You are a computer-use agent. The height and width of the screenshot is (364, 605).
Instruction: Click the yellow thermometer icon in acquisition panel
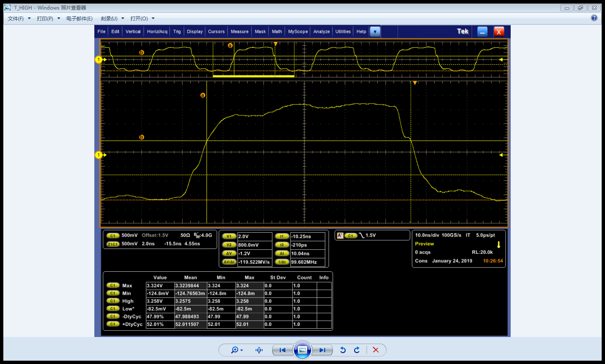[x=499, y=245]
